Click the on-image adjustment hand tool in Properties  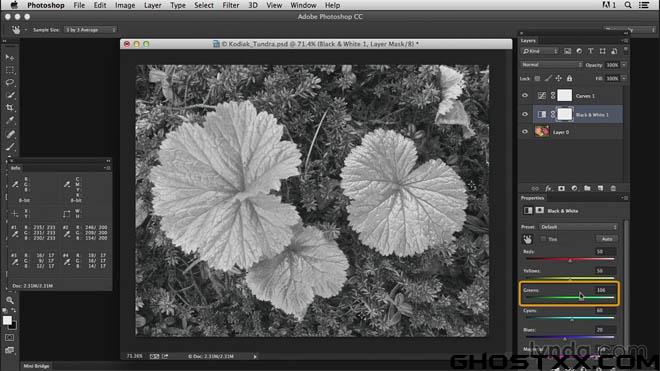coord(527,240)
